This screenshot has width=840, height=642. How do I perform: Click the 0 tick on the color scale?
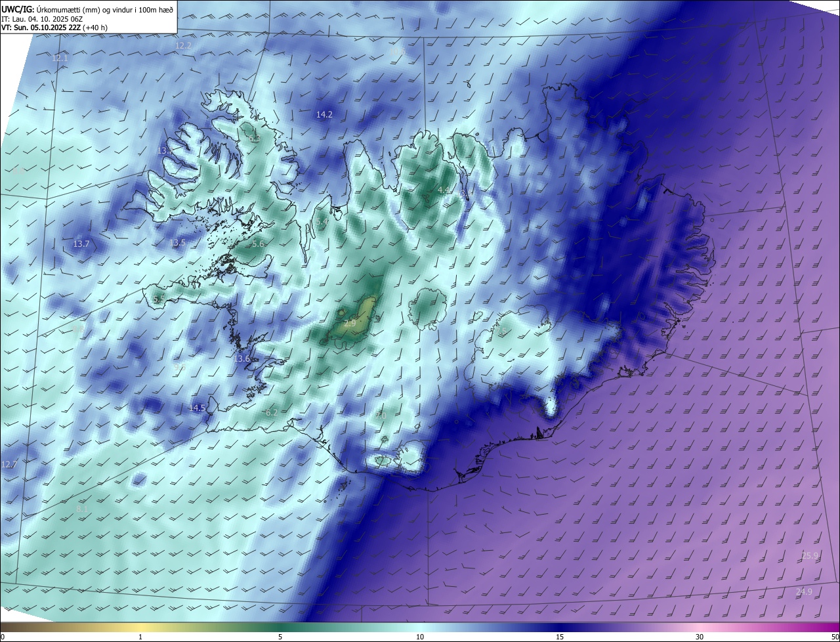tap(3, 637)
